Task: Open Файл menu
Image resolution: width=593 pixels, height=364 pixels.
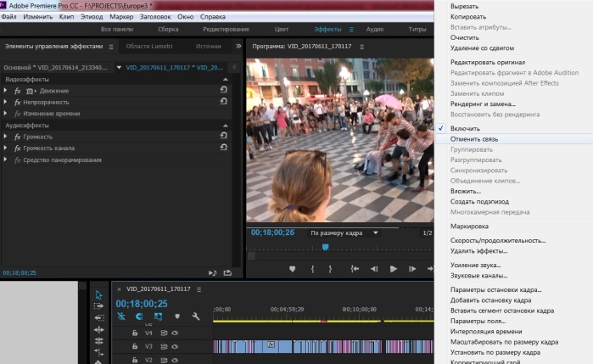Action: click(x=8, y=17)
